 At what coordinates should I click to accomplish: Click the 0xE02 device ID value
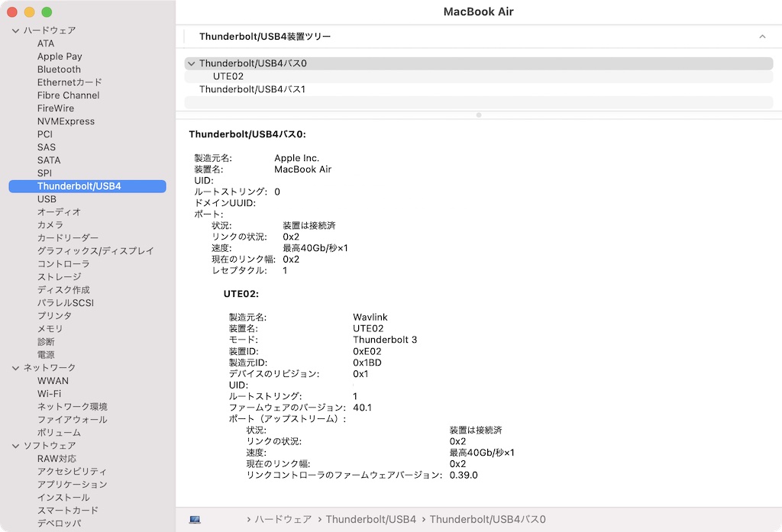[367, 351]
